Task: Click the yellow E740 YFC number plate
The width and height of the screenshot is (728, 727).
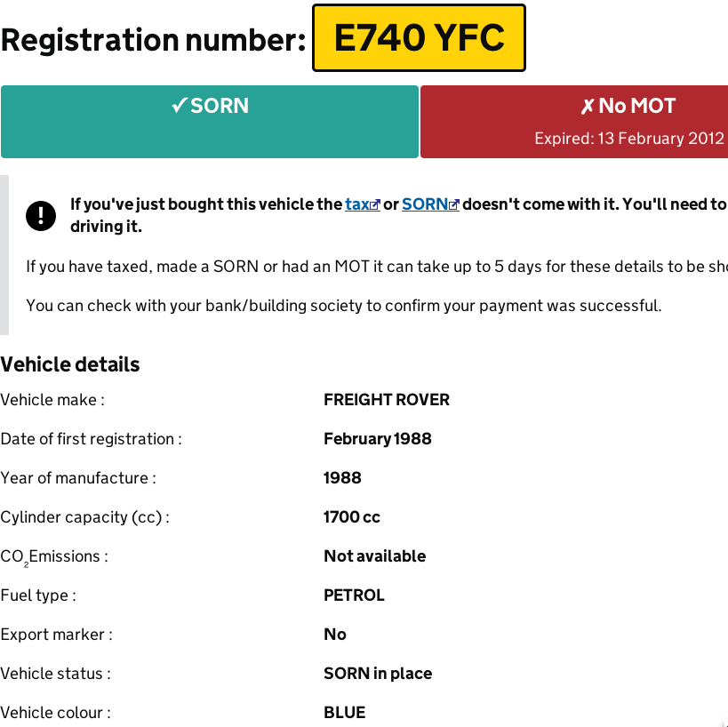Action: (419, 37)
